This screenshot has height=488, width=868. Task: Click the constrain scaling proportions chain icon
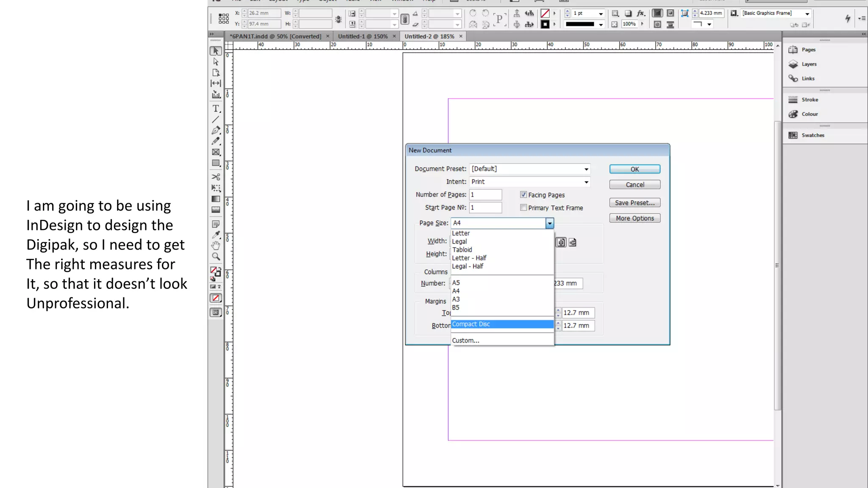(x=405, y=19)
